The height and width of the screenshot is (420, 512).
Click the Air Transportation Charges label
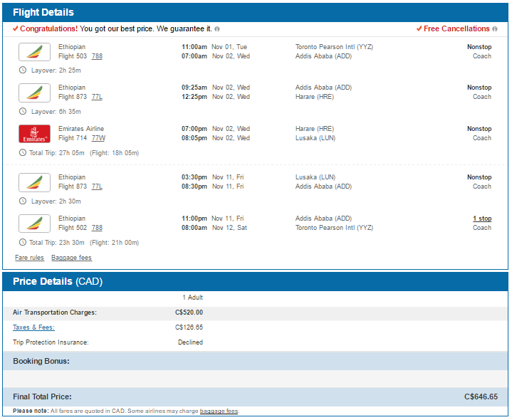[55, 313]
